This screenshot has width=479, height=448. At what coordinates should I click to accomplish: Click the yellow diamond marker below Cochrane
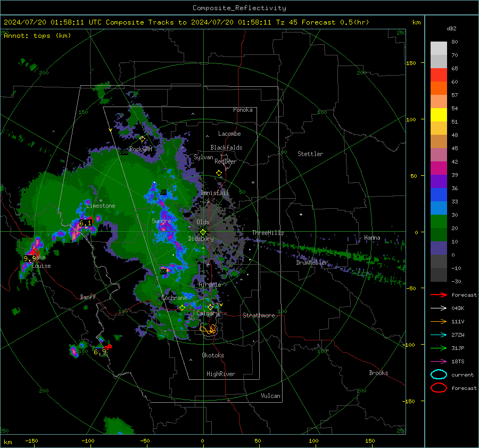click(x=182, y=308)
